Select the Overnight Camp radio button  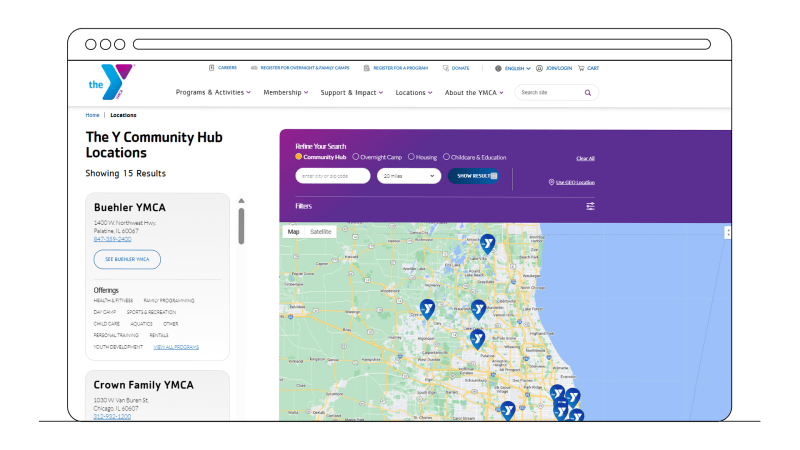[x=356, y=157]
